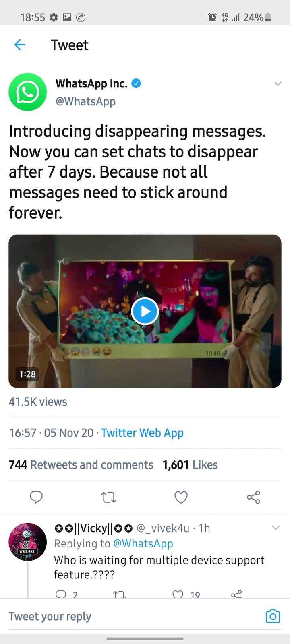The image size is (290, 644).
Task: Tap the share icon under the tweet
Action: (x=253, y=497)
